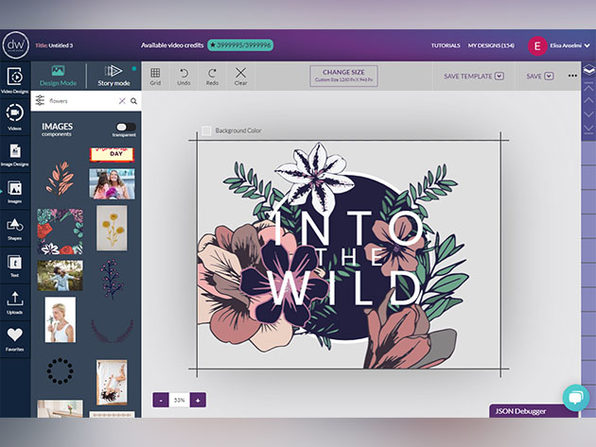Open the Shapes tool icon

15,228
